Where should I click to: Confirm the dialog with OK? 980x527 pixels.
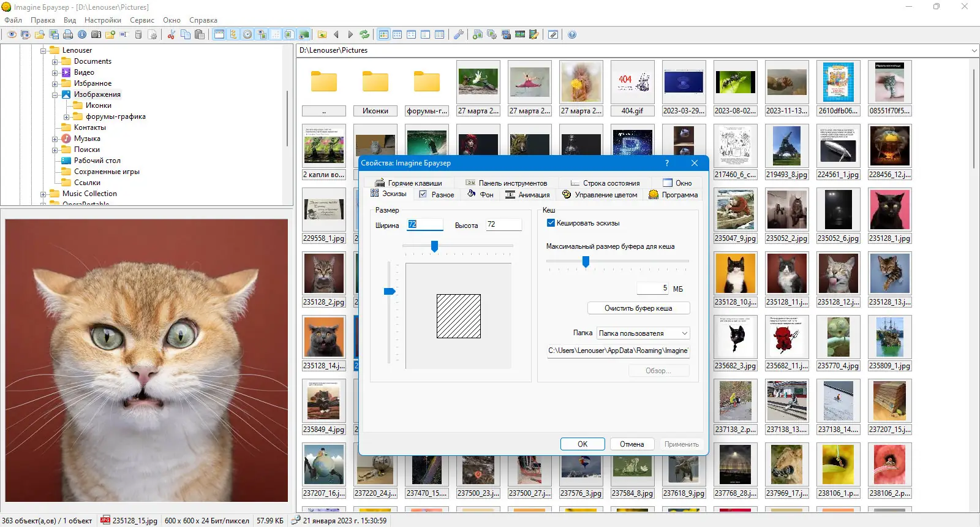[x=582, y=444]
